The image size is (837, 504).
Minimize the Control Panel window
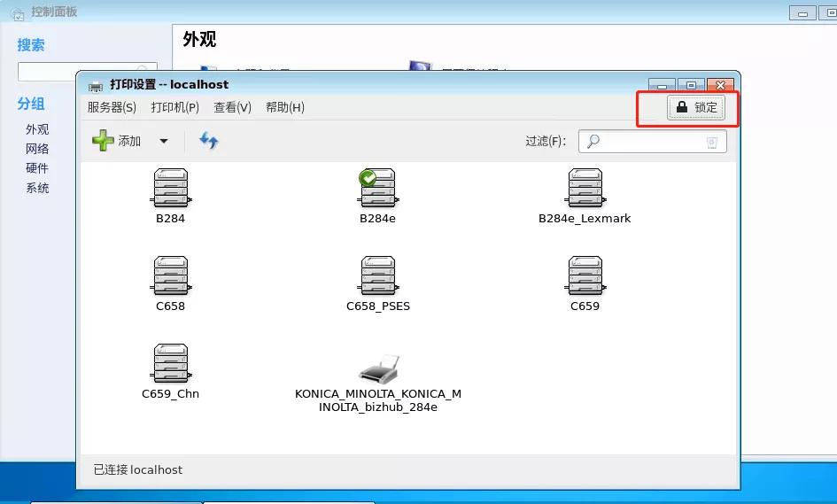coord(802,13)
